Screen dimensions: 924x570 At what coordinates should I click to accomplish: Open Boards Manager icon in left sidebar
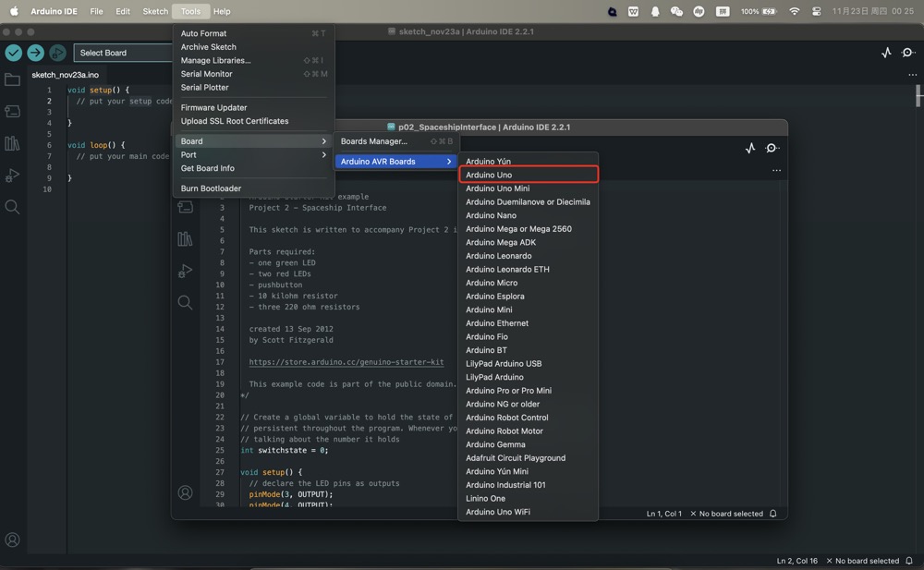(x=12, y=112)
